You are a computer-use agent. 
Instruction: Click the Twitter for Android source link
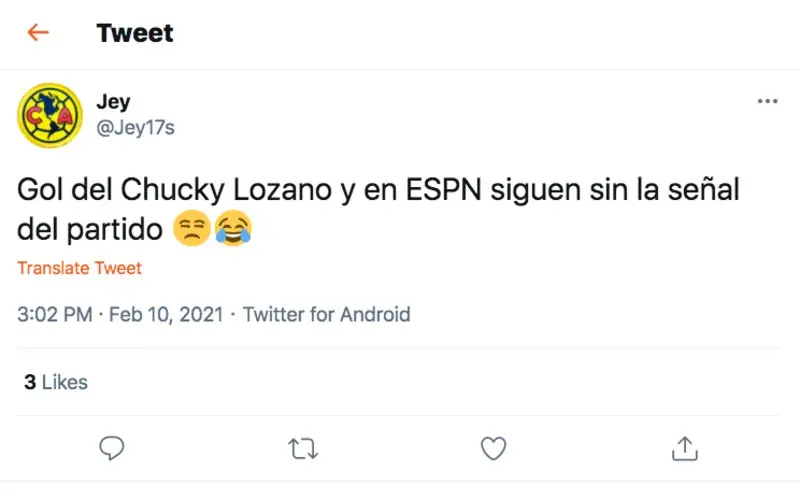tap(327, 314)
